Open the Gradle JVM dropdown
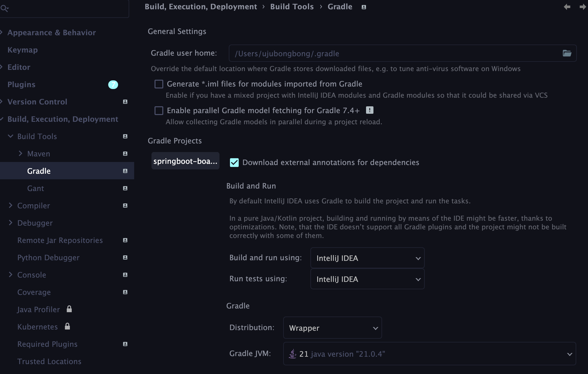 pos(429,354)
